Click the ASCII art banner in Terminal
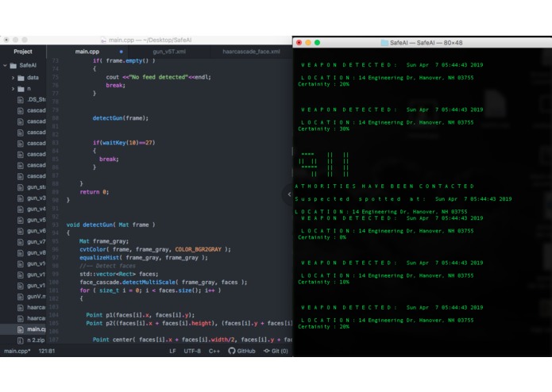The height and width of the screenshot is (392, 552). pyautogui.click(x=323, y=164)
